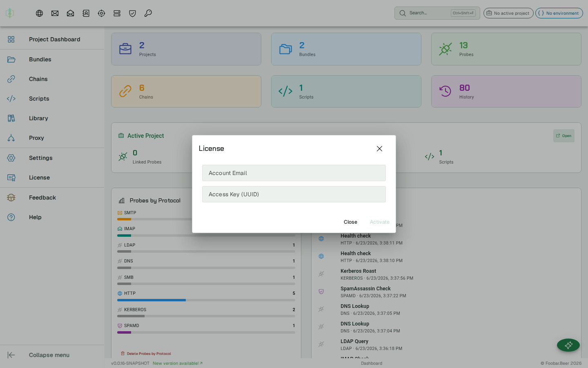This screenshot has height=368, width=588.
Task: Open the 2 Projects summary card
Action: pos(186,49)
